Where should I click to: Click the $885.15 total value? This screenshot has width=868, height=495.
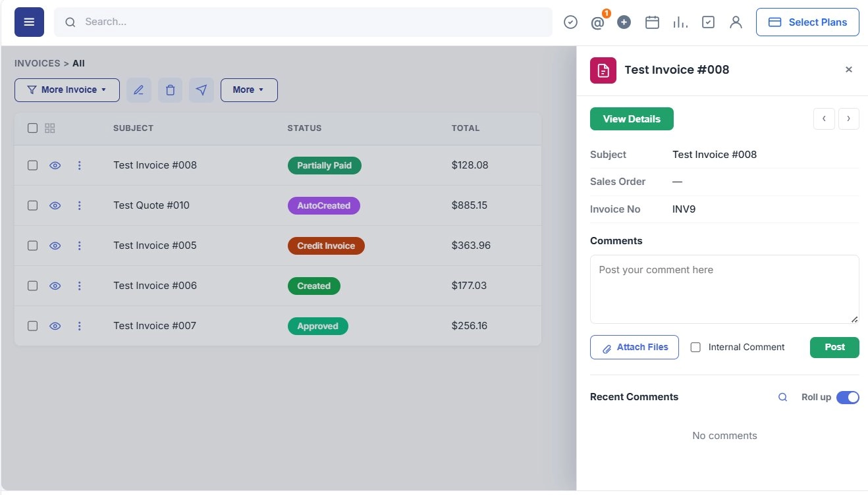(x=470, y=206)
